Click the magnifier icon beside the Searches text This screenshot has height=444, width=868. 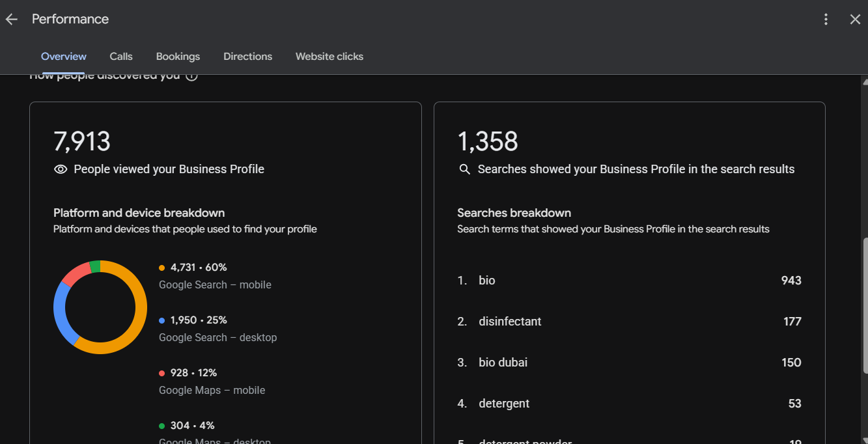[464, 169]
